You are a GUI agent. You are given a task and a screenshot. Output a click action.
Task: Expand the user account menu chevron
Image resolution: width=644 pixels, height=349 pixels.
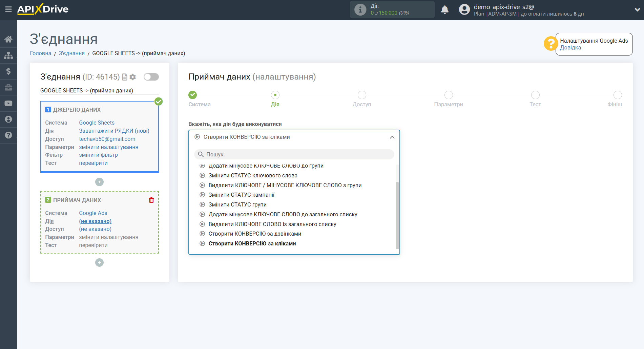pyautogui.click(x=637, y=9)
